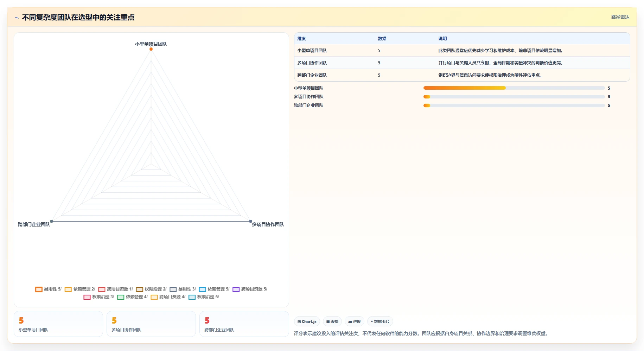Toggle the 跨项目资源 4/ legend series

click(x=168, y=297)
